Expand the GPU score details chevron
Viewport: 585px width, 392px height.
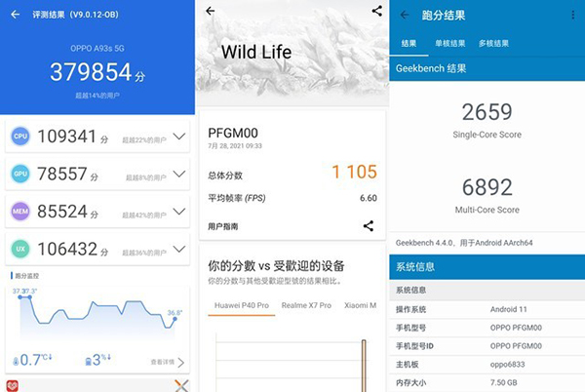click(x=177, y=174)
